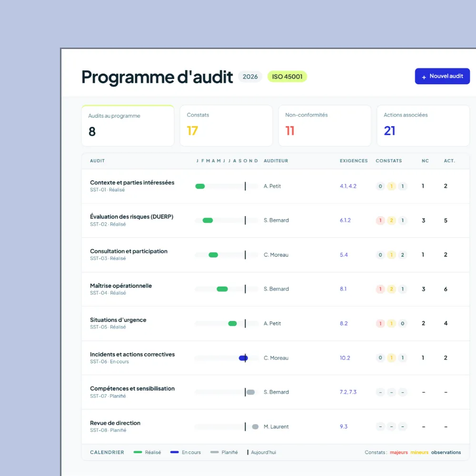The width and height of the screenshot is (476, 476).
Task: Open the Situations d'urgence audit
Action: click(x=118, y=320)
